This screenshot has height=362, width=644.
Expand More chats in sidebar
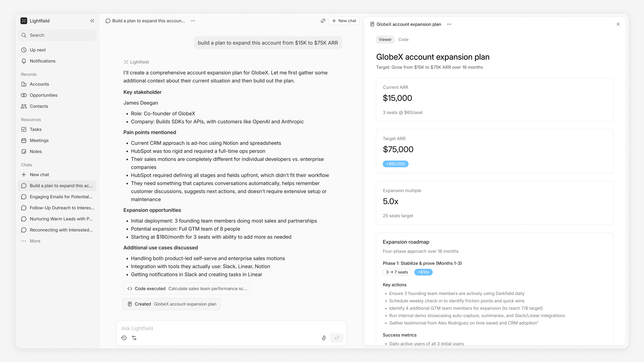(x=35, y=241)
